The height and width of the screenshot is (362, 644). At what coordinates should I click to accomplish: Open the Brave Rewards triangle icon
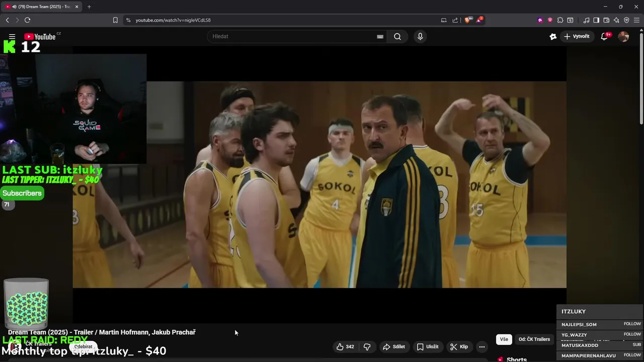[479, 20]
